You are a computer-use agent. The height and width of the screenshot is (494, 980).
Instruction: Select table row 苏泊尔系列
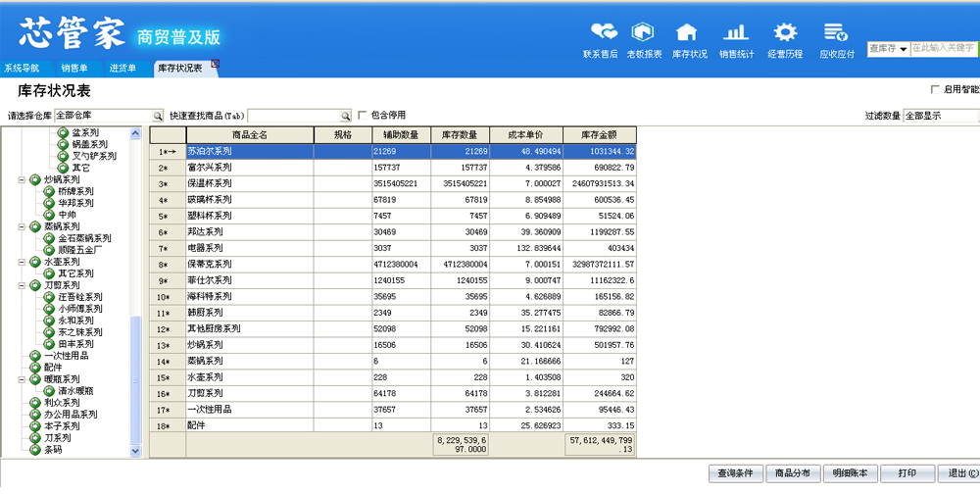(x=393, y=151)
